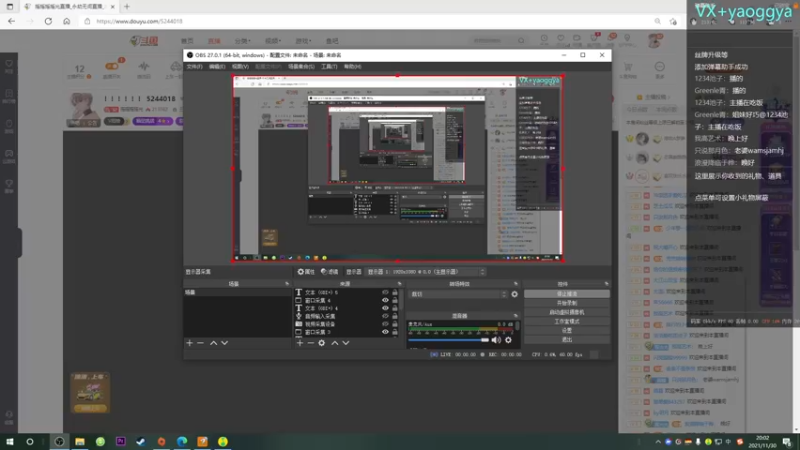
Task: Open OBS 帮助(H) menu
Action: pos(352,66)
